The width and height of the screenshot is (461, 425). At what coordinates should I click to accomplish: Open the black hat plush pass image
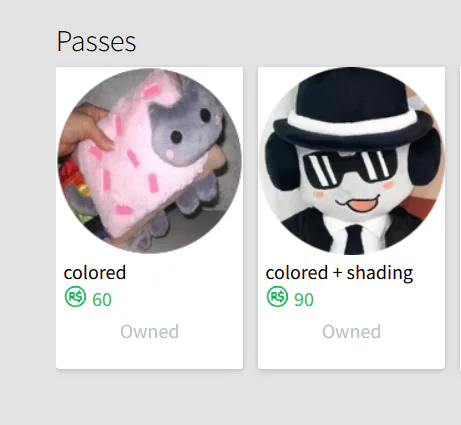point(351,161)
